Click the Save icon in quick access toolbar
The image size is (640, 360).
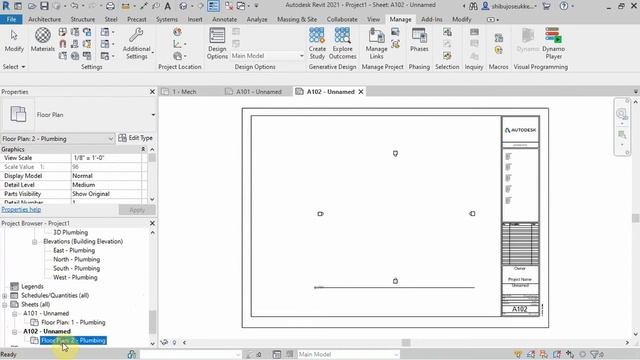44,6
